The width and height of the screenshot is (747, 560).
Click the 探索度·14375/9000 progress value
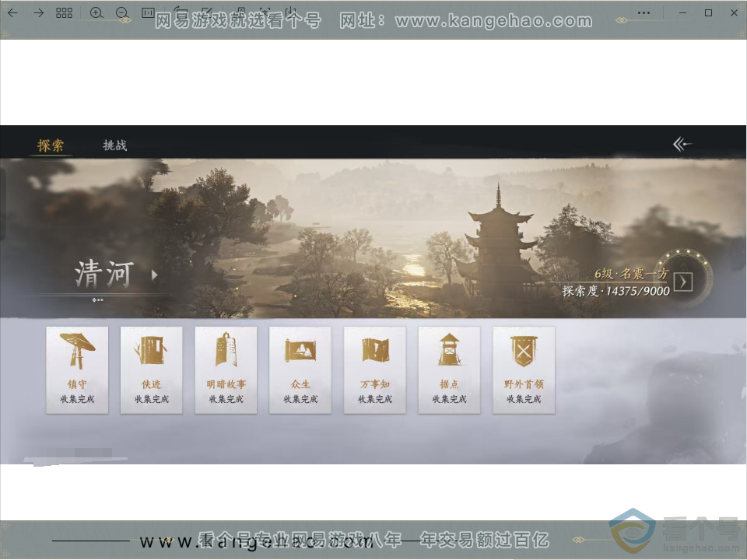(x=616, y=291)
